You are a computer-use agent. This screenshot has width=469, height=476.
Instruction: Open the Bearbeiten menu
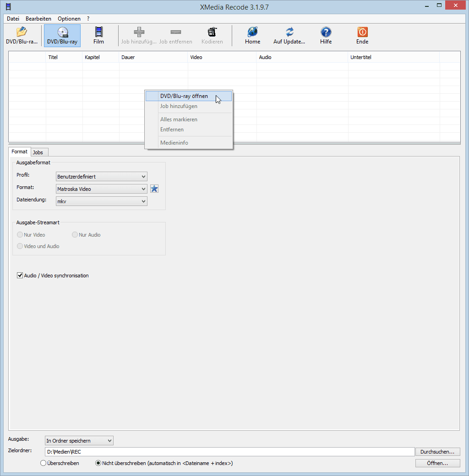coord(38,18)
